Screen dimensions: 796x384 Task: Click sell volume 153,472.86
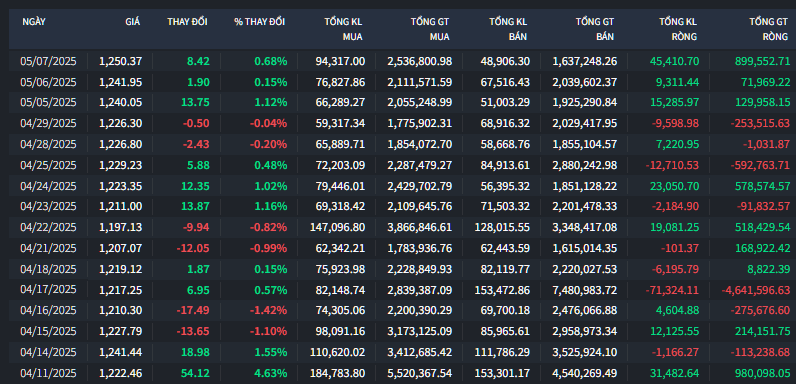pos(502,291)
